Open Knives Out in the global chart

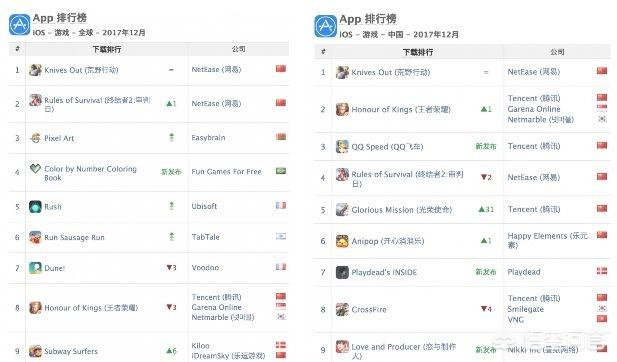click(x=81, y=70)
